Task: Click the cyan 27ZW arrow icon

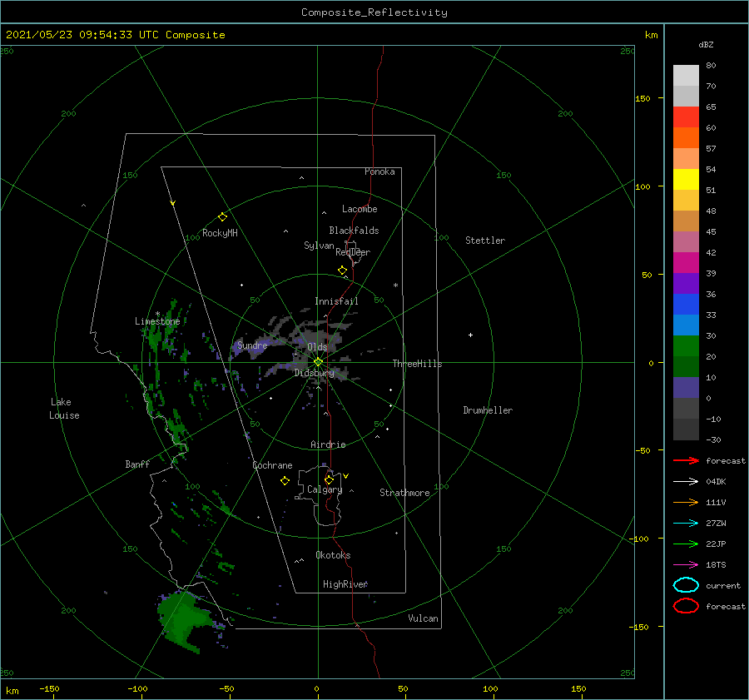Action: (686, 524)
